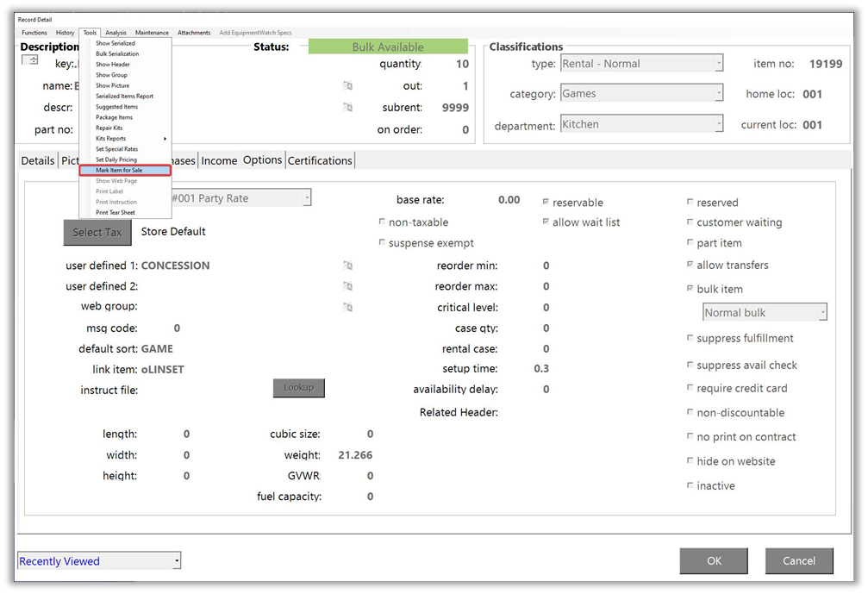Check the inactive checkbox

[690, 485]
